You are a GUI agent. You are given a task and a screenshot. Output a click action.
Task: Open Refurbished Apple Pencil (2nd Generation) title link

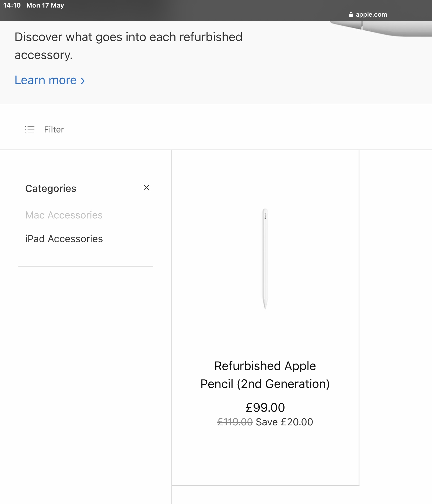[265, 375]
